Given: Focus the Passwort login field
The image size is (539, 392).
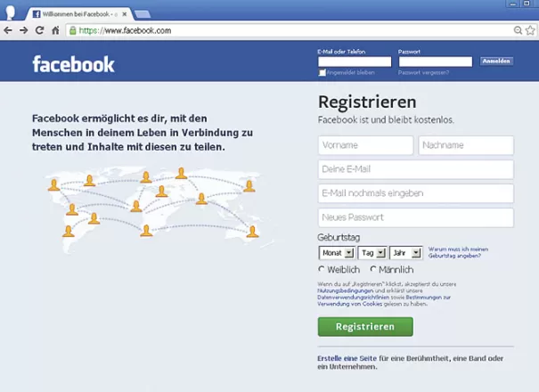Looking at the screenshot, I should 436,61.
